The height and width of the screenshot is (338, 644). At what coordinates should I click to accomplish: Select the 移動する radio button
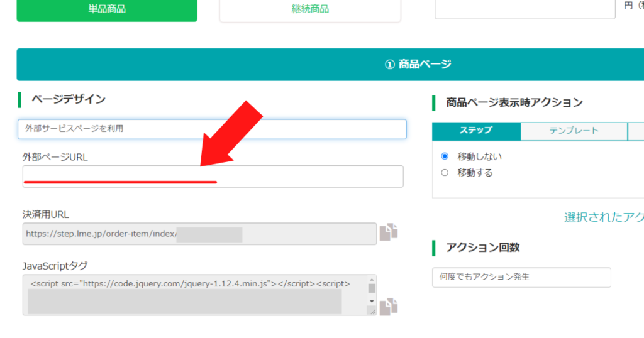[x=445, y=173]
